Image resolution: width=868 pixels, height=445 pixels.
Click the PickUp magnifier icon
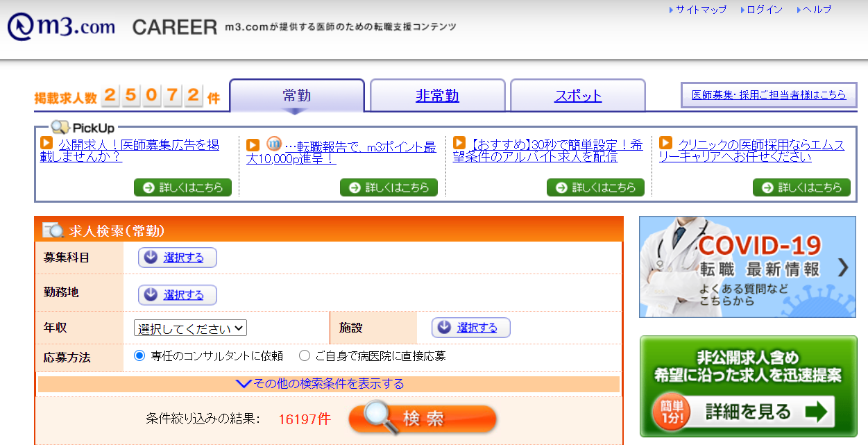60,127
